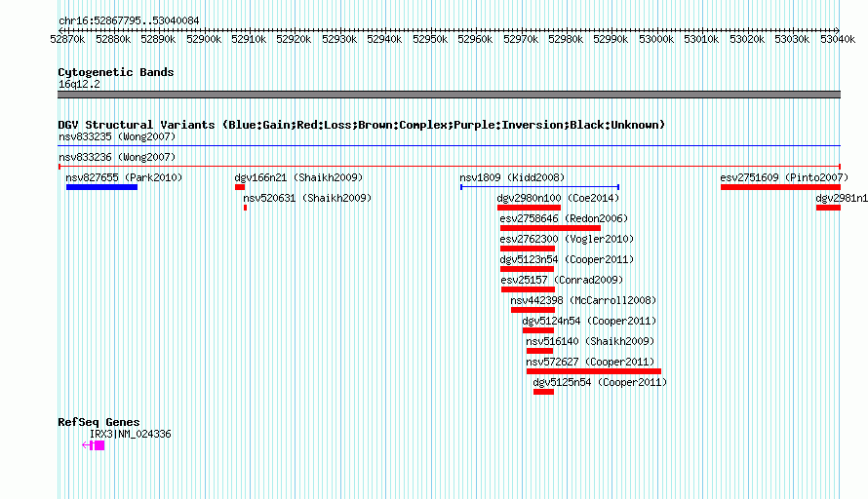The image size is (868, 499).
Task: Open nsv833236 (Wong2007) variant label
Action: (x=117, y=157)
